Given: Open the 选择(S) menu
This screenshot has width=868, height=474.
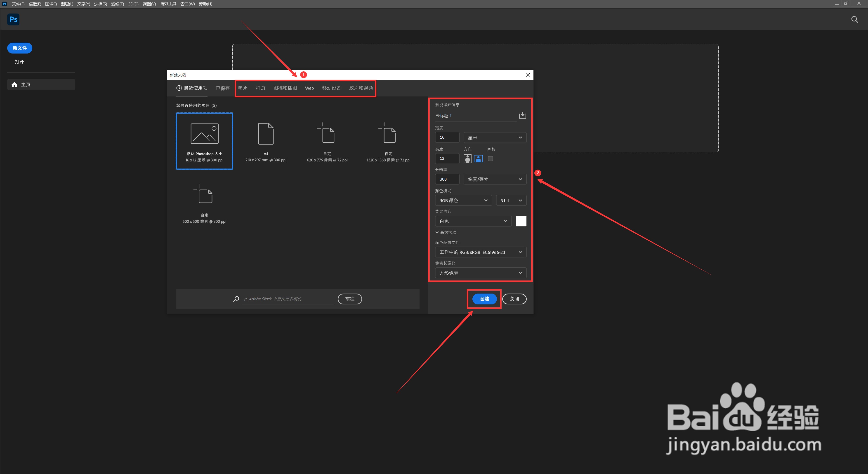Looking at the screenshot, I should pyautogui.click(x=100, y=4).
